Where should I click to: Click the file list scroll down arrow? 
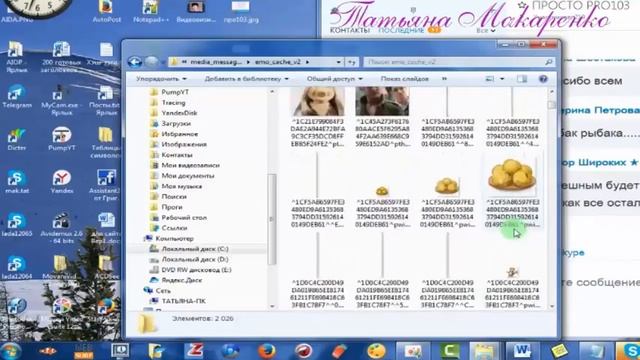pyautogui.click(x=552, y=306)
